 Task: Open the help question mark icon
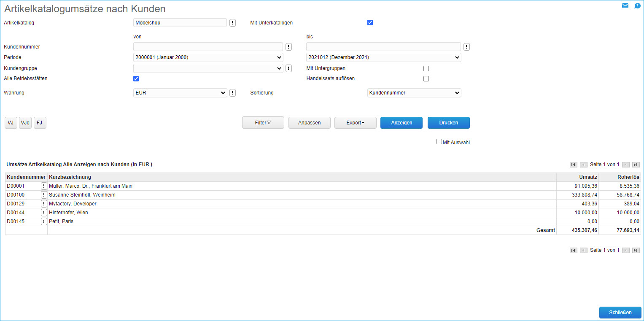click(x=637, y=5)
